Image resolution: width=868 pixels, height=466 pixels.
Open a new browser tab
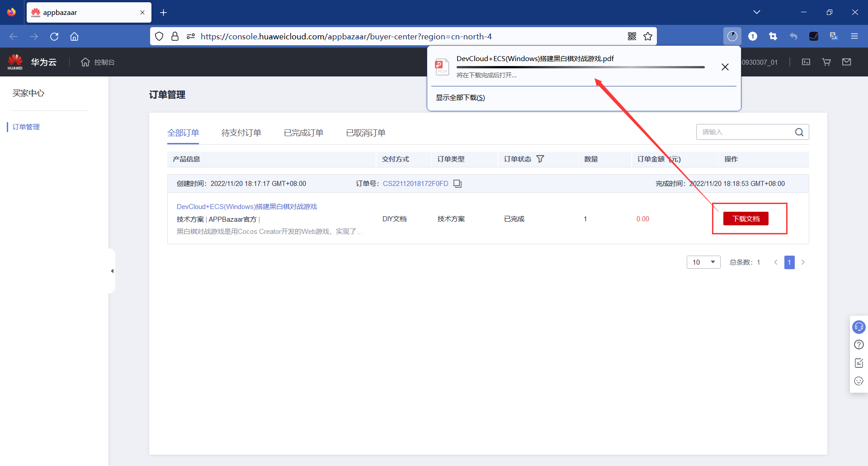click(x=164, y=13)
